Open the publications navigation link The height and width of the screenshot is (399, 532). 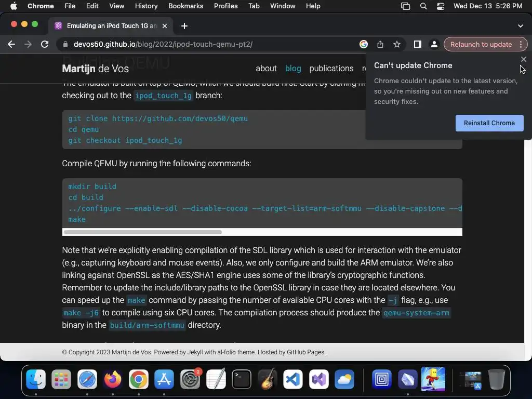point(331,68)
